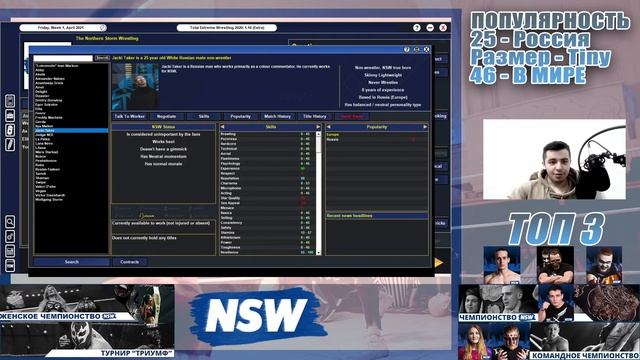
Task: Click Recent news headlines header
Action: [376, 216]
